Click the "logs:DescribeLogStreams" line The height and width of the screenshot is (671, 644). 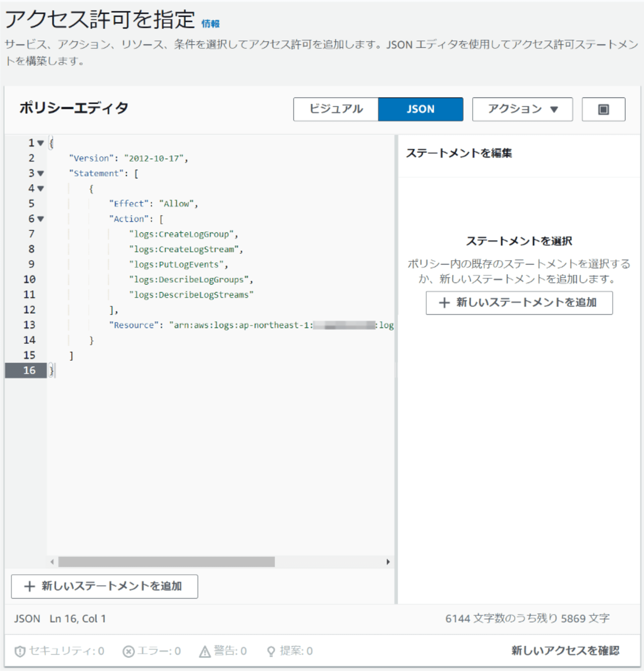(191, 295)
